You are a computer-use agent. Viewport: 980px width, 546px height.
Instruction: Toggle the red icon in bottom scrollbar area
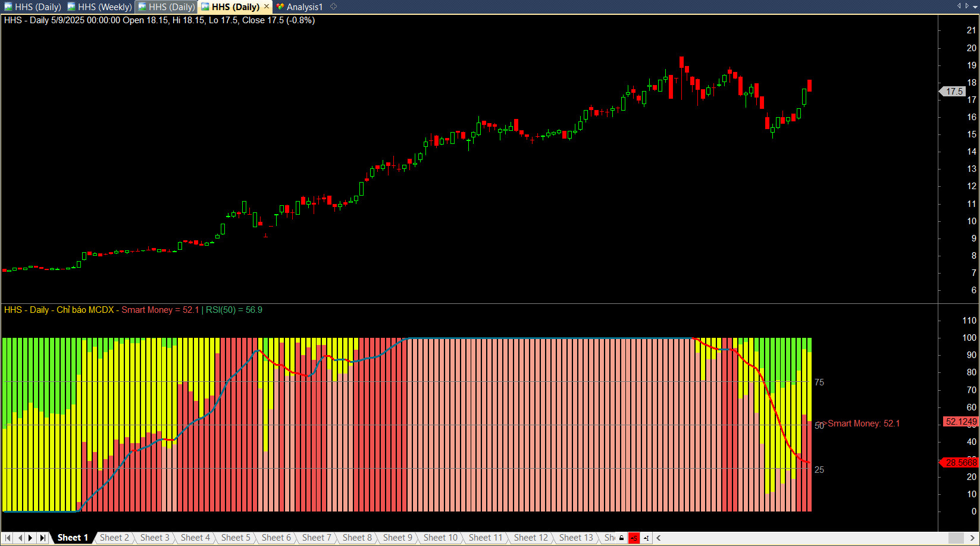tap(634, 538)
